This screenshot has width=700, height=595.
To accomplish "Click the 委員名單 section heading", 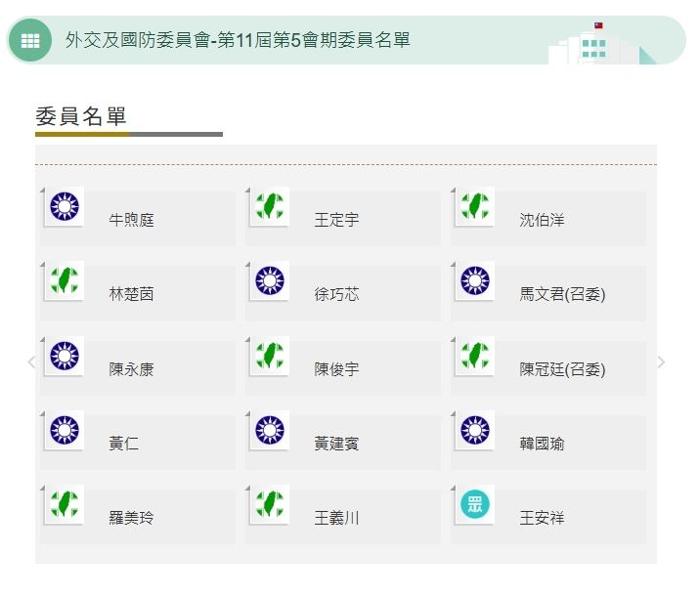I will [81, 116].
